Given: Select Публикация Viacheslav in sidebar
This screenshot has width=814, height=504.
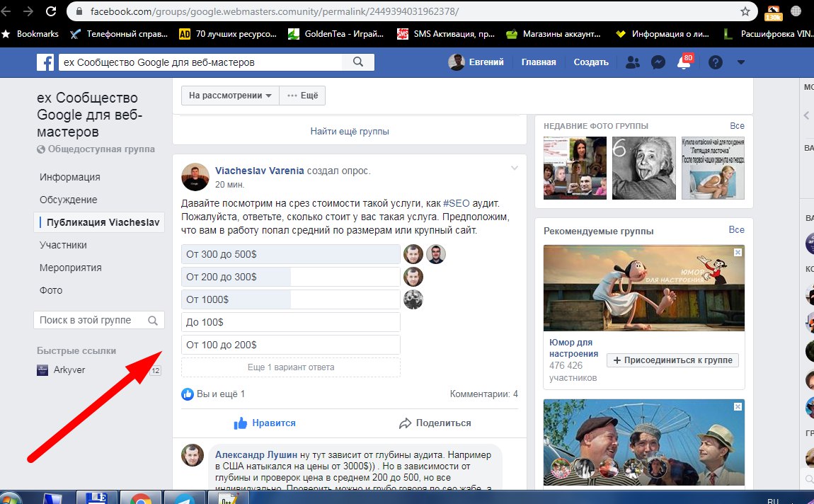Looking at the screenshot, I should point(99,222).
